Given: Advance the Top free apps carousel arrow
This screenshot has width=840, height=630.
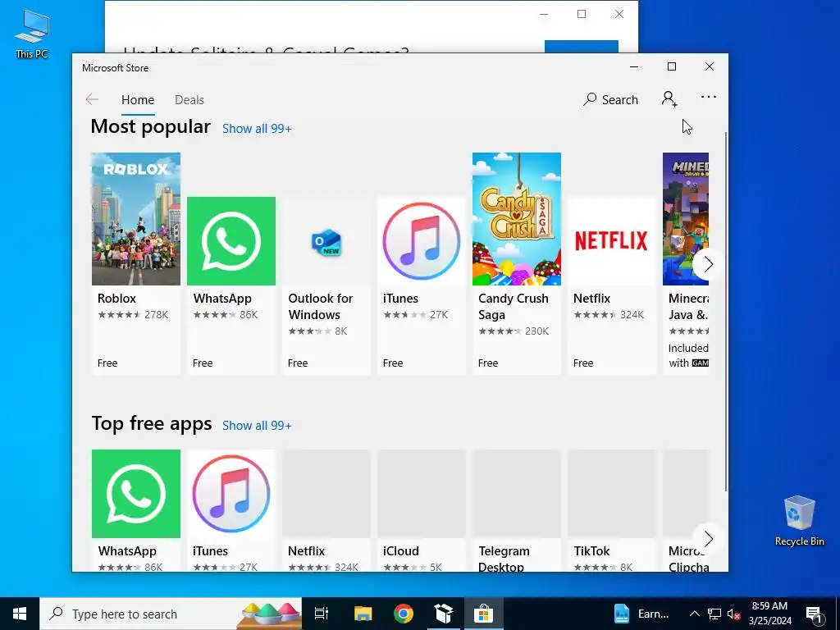Looking at the screenshot, I should click(x=708, y=538).
